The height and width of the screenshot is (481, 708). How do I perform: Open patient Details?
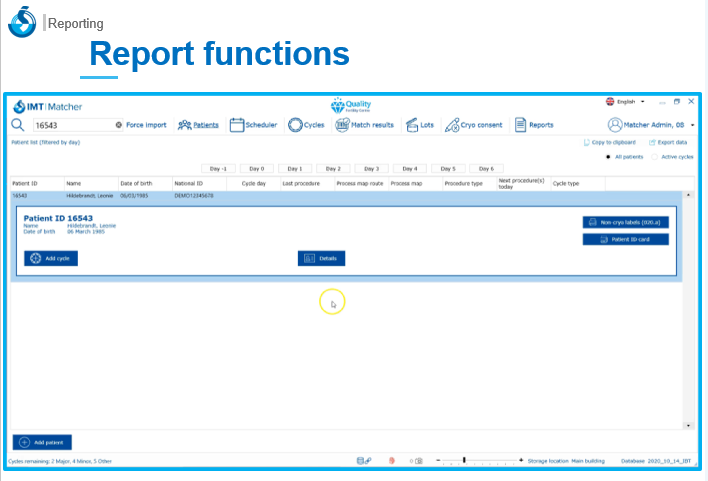[321, 258]
